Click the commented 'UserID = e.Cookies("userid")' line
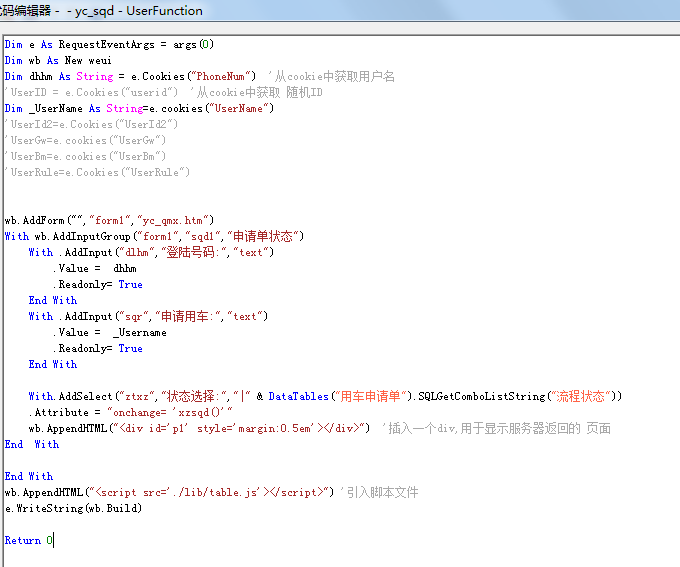Viewport: 680px width, 567px height. (163, 92)
